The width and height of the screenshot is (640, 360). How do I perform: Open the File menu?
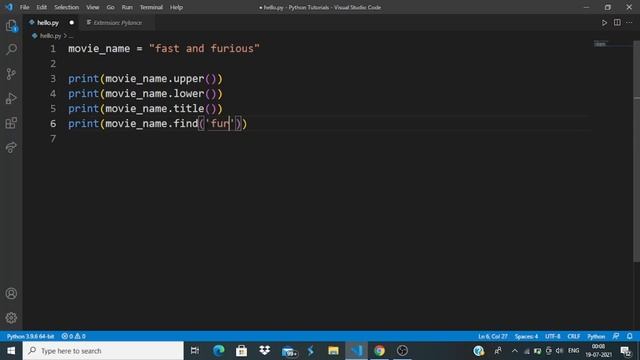[24, 7]
